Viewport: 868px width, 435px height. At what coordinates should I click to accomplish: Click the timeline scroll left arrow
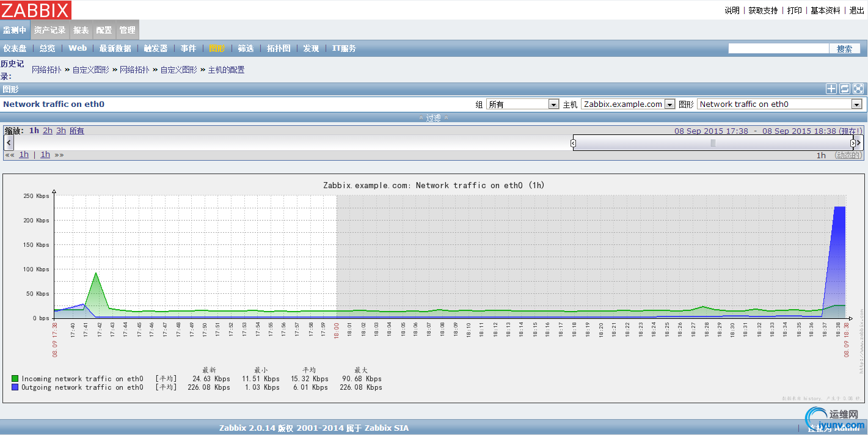tap(8, 143)
